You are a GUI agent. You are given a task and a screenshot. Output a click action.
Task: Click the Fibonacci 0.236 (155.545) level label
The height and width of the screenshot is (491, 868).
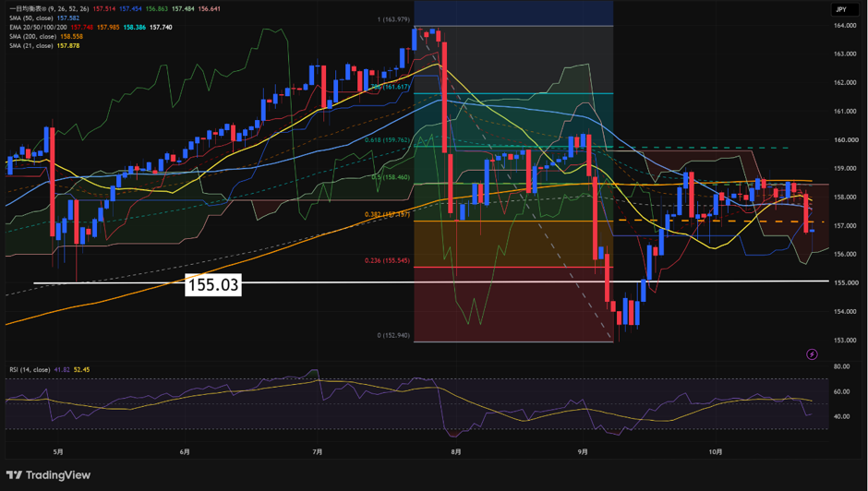pos(387,260)
